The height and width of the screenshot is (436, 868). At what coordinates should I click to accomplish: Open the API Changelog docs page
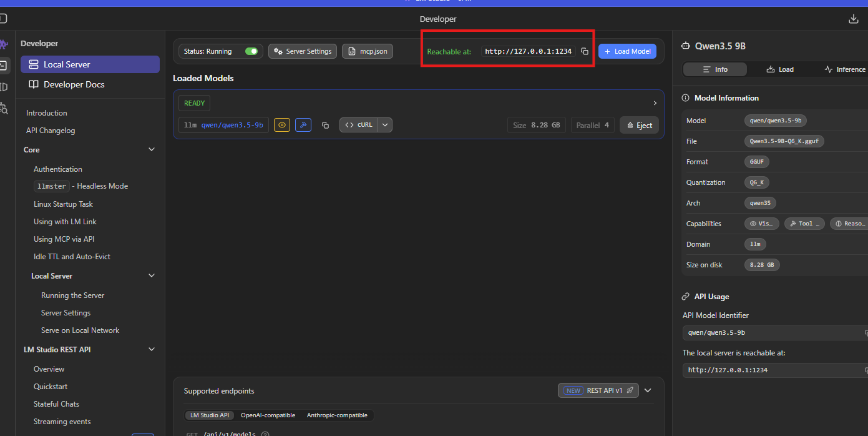[x=51, y=131]
